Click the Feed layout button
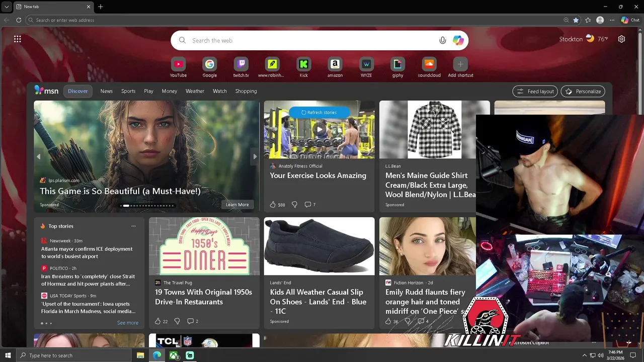The height and width of the screenshot is (362, 644). pos(535,92)
